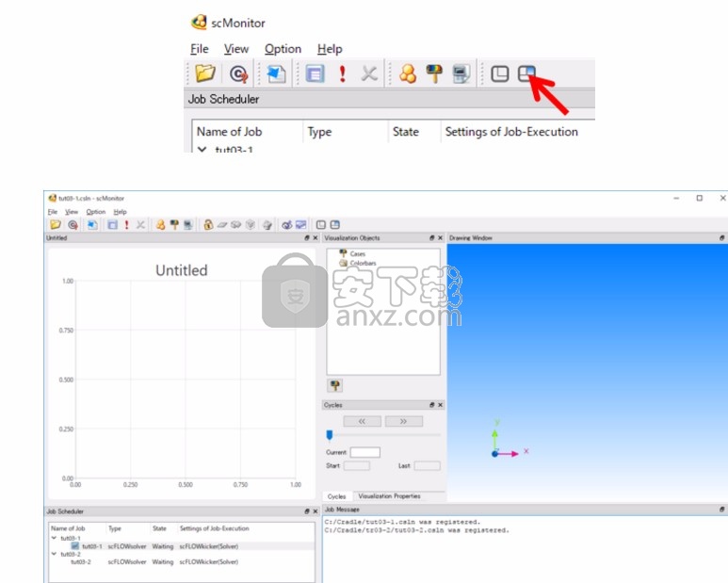Screen dimensions: 728x583
Task: Click message line 'C:/Cradle/tut03-1.csln was registered.'
Action: (x=402, y=522)
